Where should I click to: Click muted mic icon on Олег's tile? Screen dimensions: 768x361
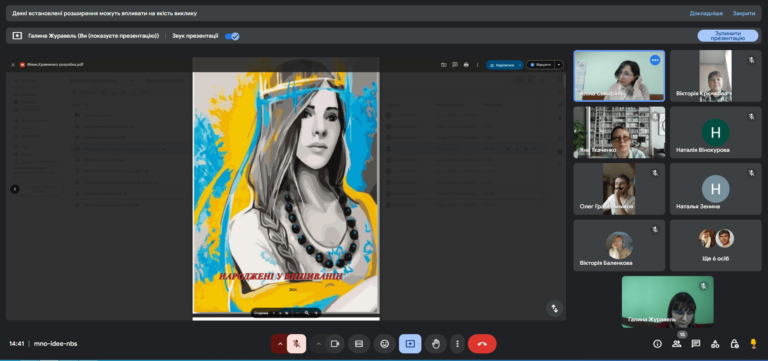(x=655, y=173)
